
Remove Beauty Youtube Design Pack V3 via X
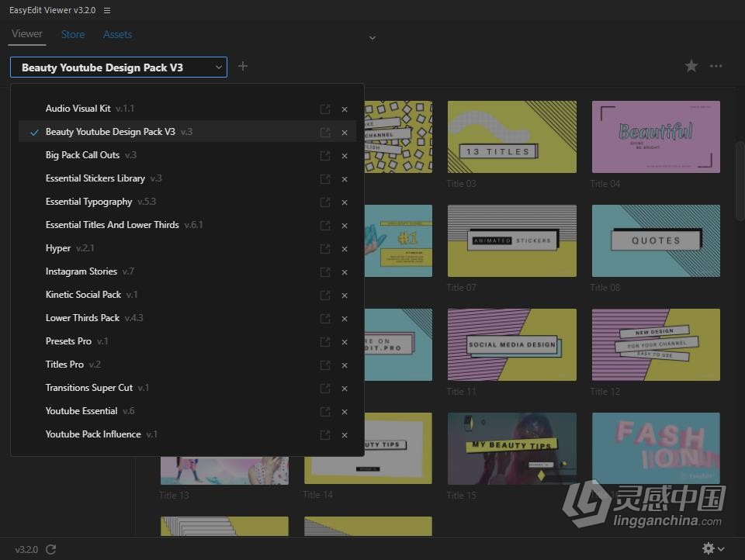pos(345,133)
